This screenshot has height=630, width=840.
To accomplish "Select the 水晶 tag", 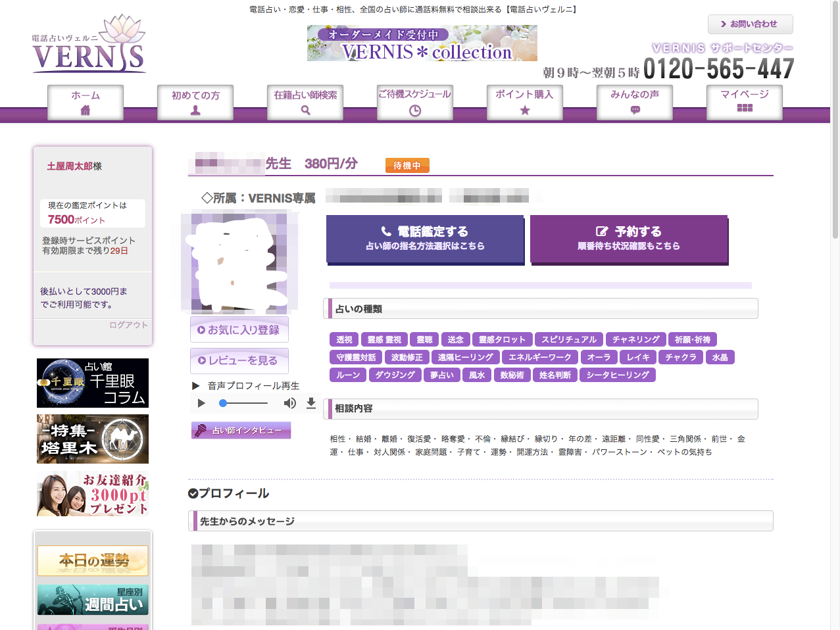I will point(720,357).
